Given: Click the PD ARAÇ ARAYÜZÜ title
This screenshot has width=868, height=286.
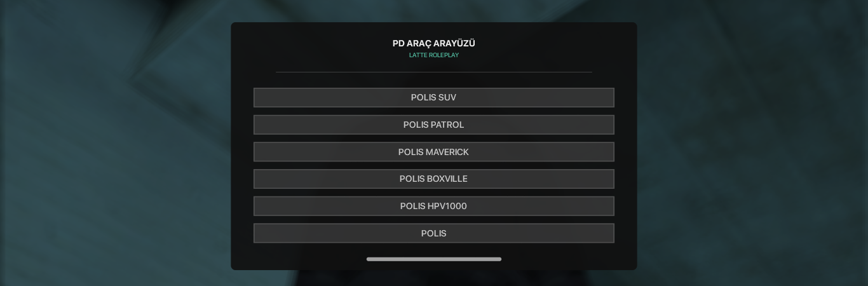Looking at the screenshot, I should [x=433, y=43].
